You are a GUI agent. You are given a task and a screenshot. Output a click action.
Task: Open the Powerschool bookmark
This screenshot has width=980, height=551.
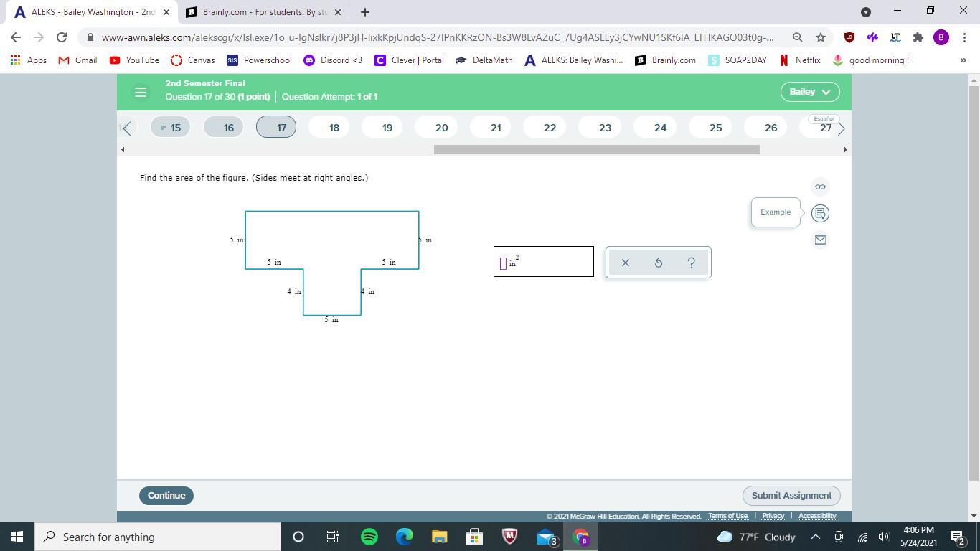(x=259, y=60)
